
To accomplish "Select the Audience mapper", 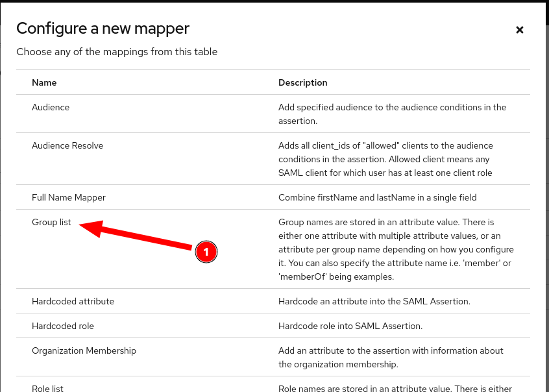I will pos(51,107).
